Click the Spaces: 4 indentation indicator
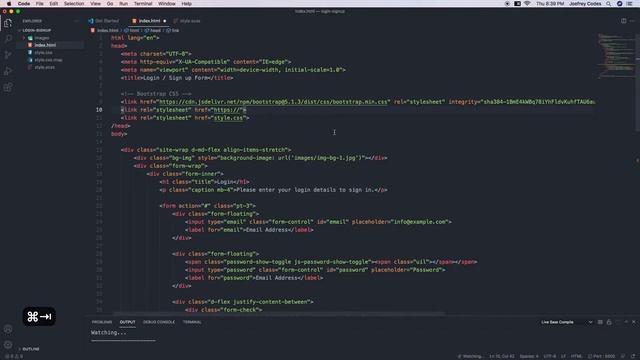This screenshot has width=640, height=360. coord(529,356)
